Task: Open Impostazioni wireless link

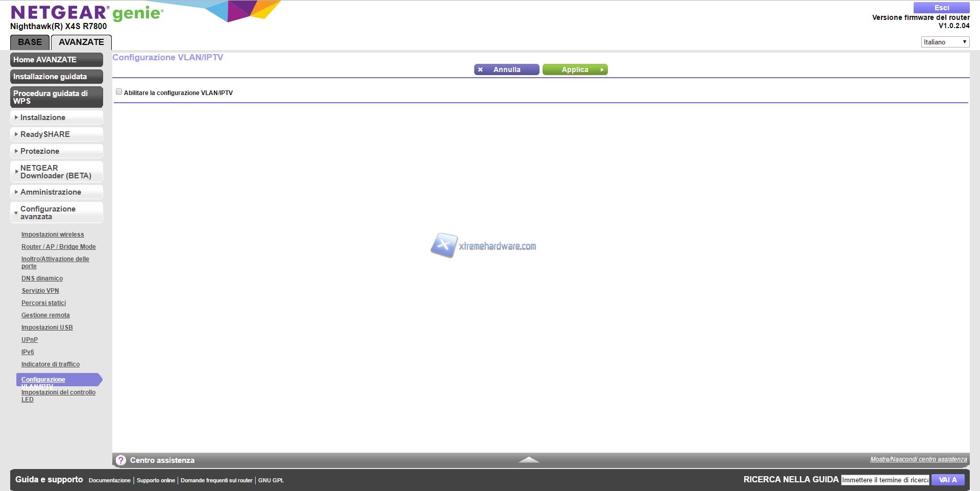Action: point(53,235)
